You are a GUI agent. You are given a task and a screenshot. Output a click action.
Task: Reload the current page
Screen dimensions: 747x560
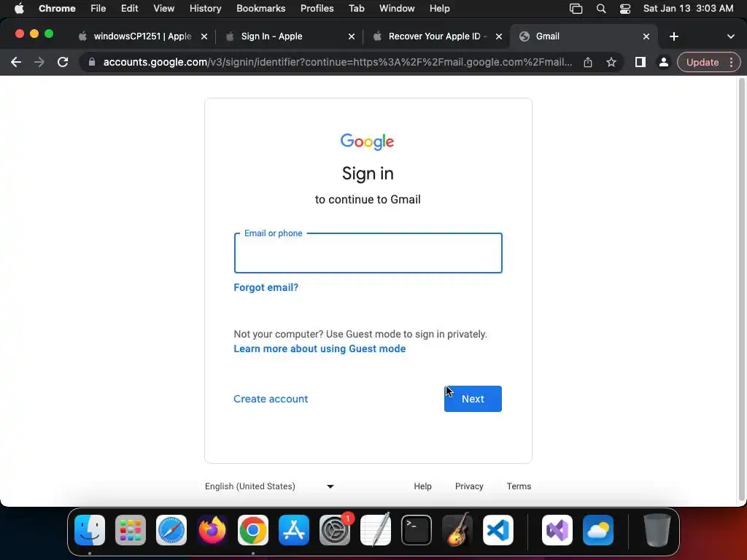pyautogui.click(x=63, y=62)
